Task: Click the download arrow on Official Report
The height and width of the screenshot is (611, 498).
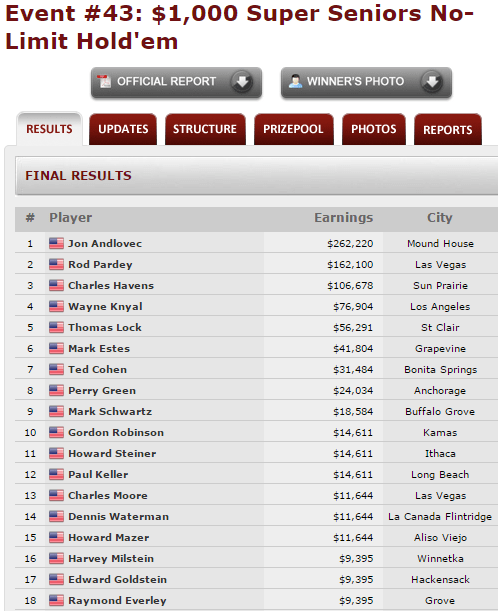Action: [x=242, y=81]
